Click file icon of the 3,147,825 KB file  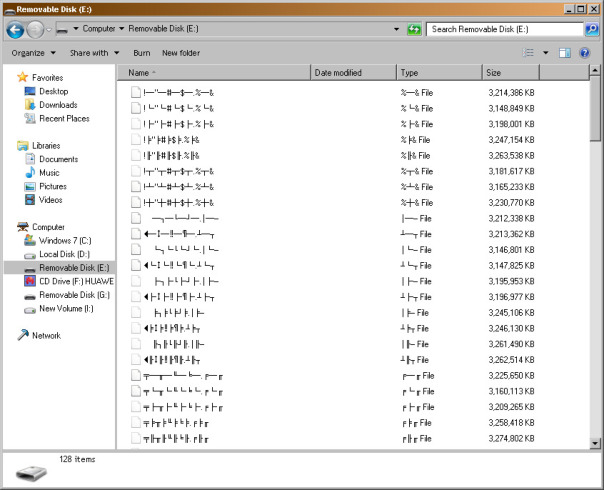click(x=136, y=265)
